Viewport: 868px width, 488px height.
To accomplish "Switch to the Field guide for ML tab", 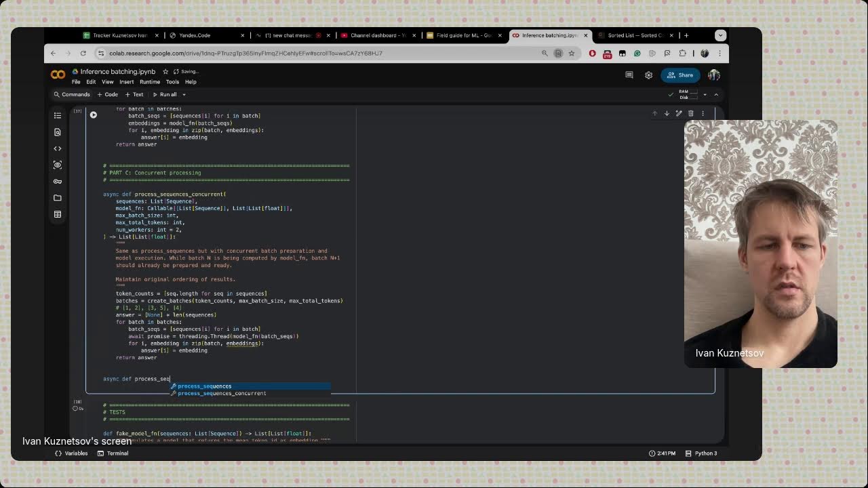I will 462,35.
